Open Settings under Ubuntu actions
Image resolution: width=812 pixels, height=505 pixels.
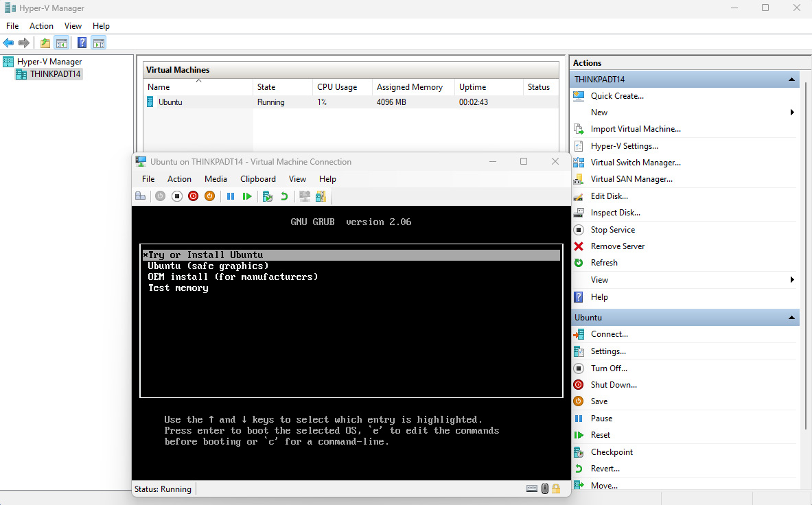point(608,351)
